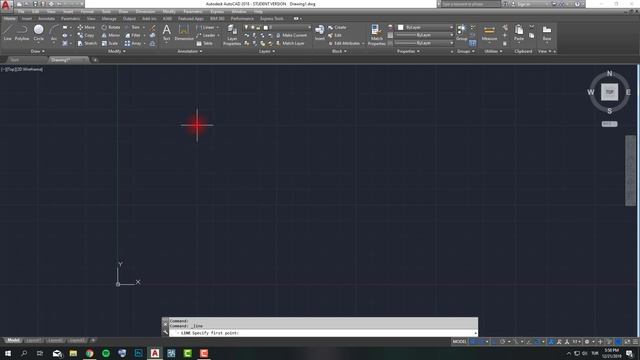Expand the Block panel
The height and width of the screenshot is (360, 640).
pos(339,51)
